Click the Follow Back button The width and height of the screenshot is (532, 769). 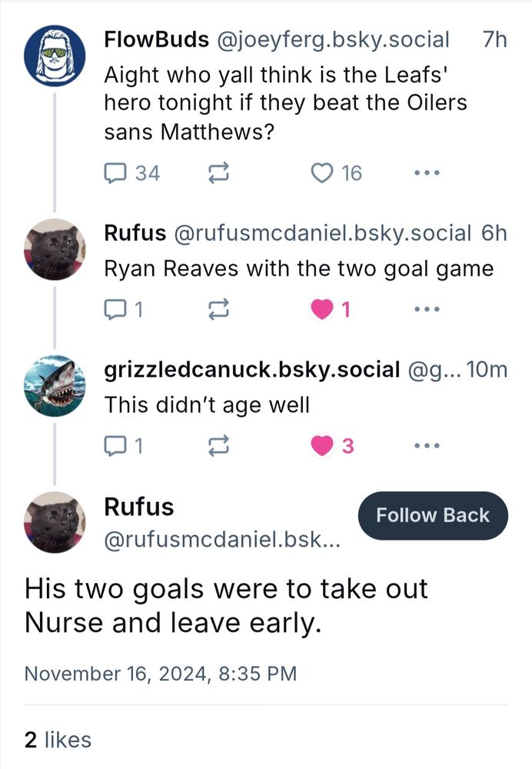coord(433,515)
